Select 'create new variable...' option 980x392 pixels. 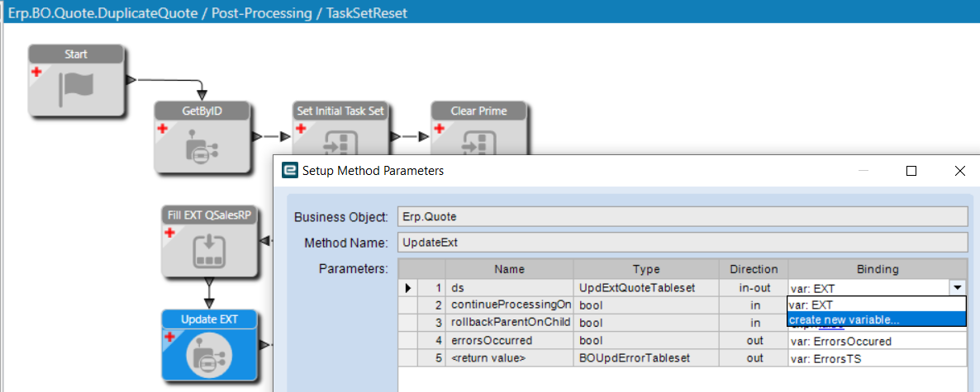pos(876,319)
